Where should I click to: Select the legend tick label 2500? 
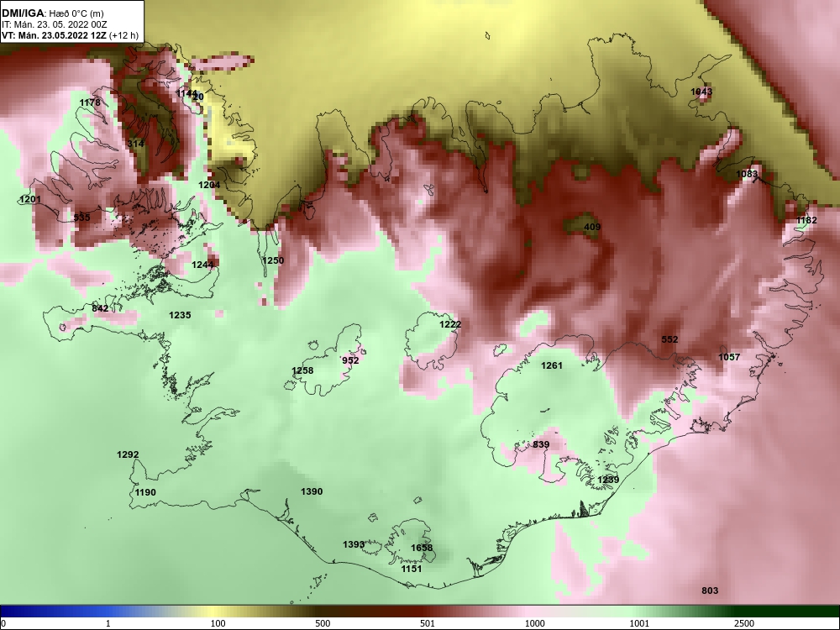[744, 623]
